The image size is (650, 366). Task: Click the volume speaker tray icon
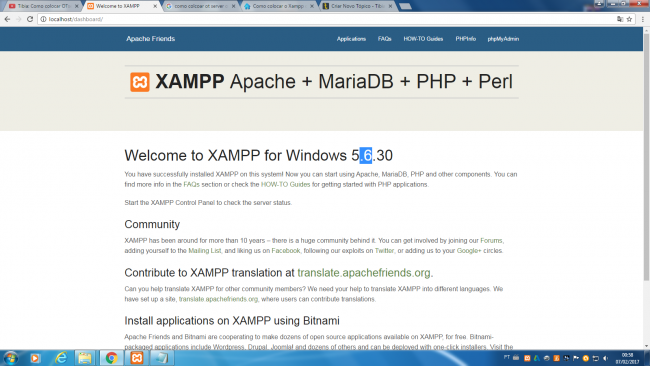[x=606, y=358]
